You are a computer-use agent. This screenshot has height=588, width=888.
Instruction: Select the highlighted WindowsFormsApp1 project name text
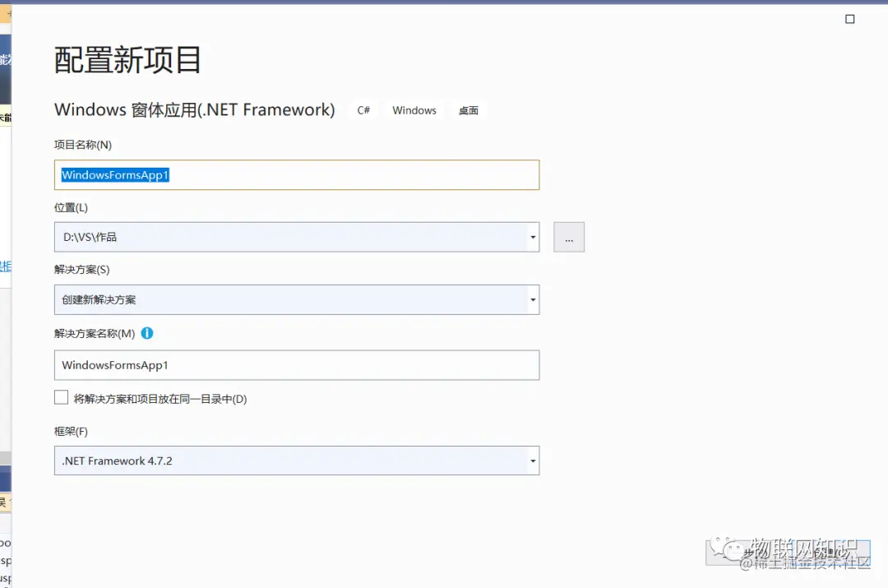tap(113, 174)
